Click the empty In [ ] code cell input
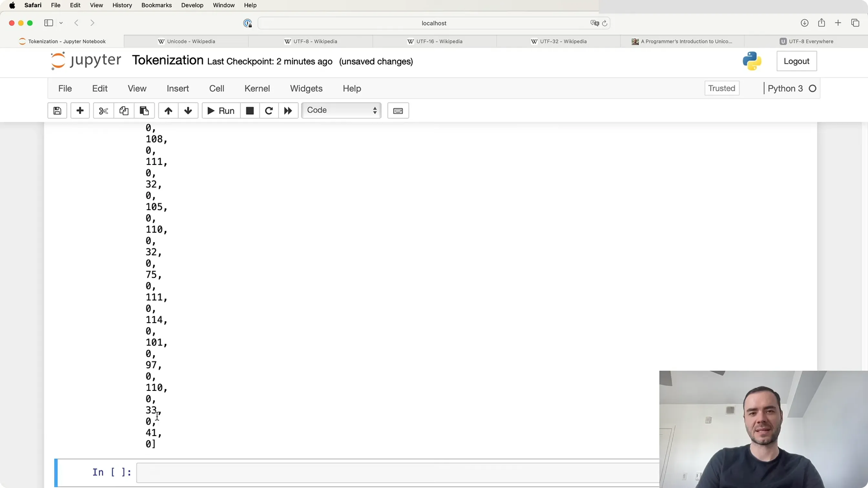Screen dimensions: 868x488 point(398,473)
